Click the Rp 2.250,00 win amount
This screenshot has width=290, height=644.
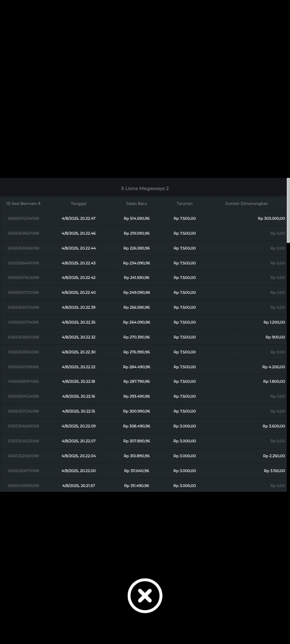coord(274,456)
